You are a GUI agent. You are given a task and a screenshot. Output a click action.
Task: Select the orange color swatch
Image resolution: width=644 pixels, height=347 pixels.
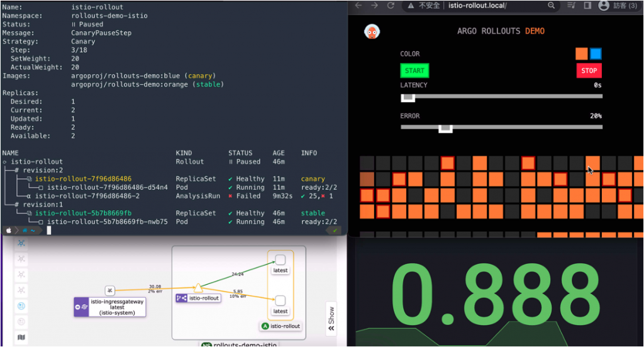581,54
